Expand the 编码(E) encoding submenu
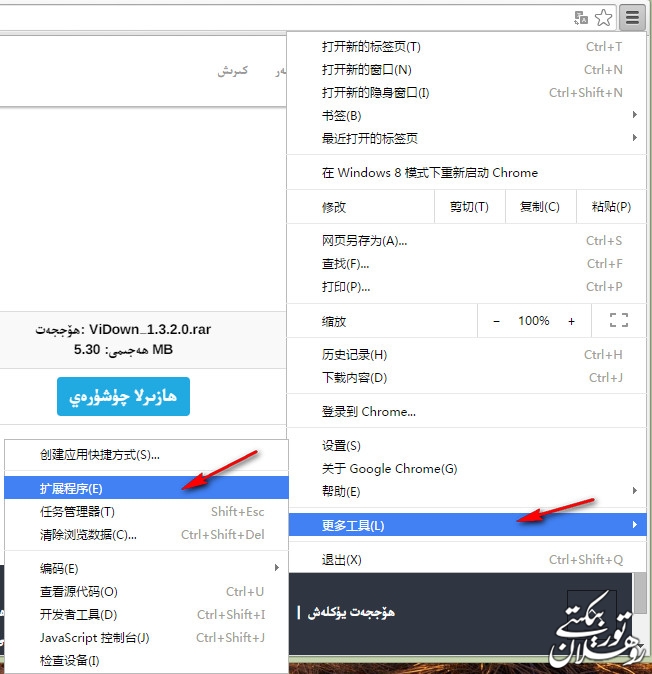This screenshot has width=652, height=674. pyautogui.click(x=146, y=569)
